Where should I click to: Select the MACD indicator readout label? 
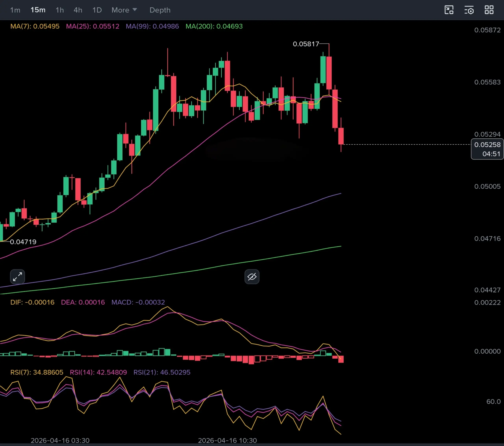click(138, 302)
